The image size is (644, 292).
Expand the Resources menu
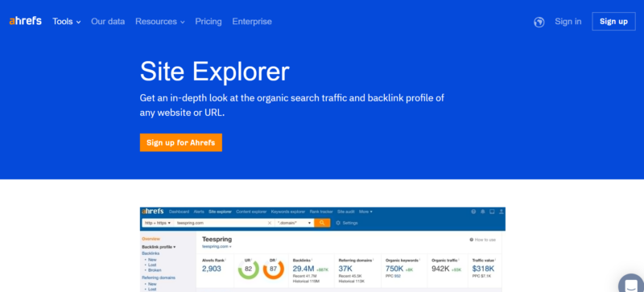pos(160,22)
